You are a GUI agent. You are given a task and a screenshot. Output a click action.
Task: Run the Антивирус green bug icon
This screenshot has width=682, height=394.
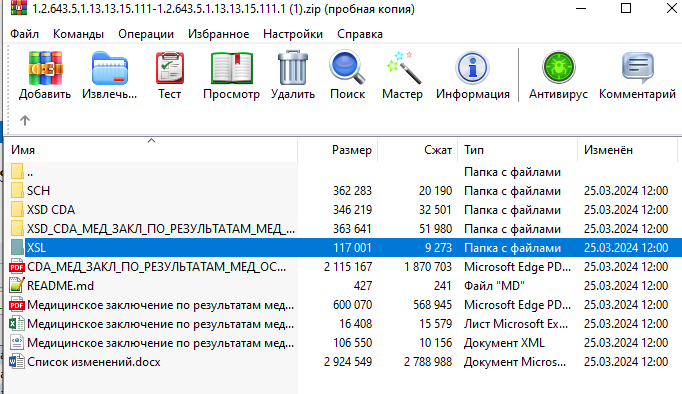(x=558, y=67)
